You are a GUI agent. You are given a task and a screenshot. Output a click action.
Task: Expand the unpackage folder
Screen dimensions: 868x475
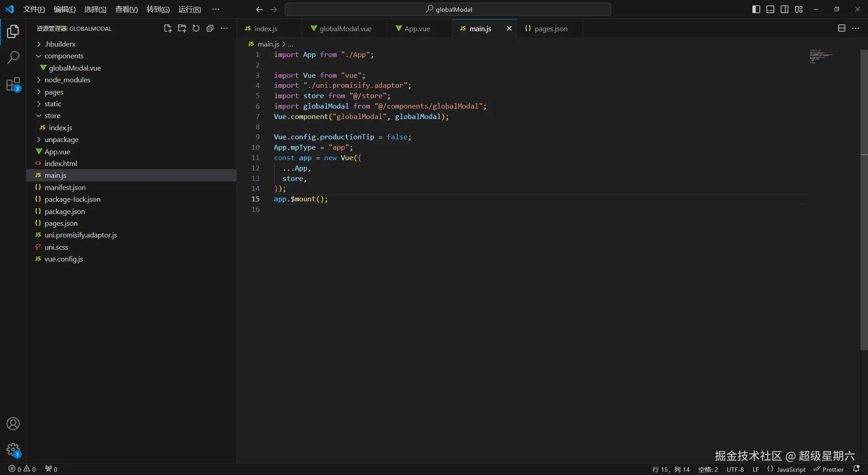pos(61,140)
